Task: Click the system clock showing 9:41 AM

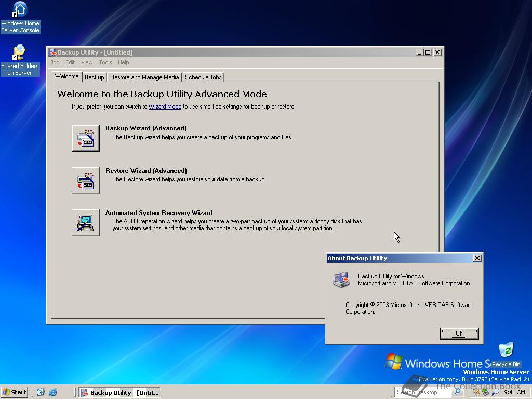Action: coord(514,392)
